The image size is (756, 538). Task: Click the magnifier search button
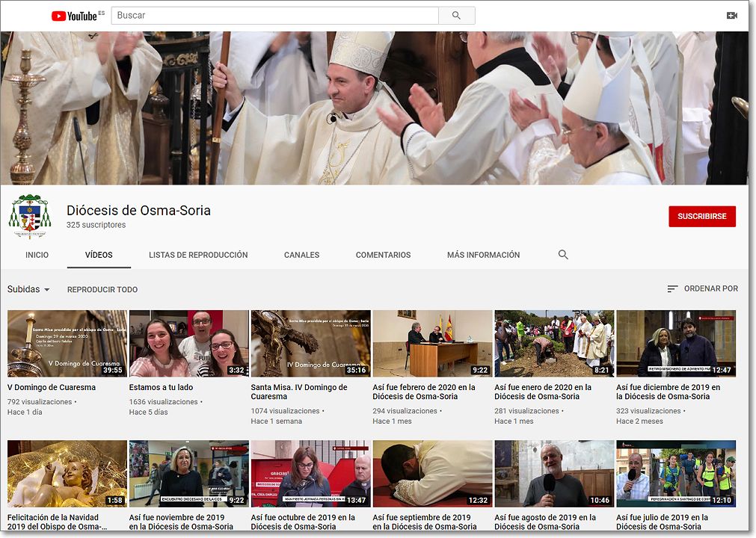pyautogui.click(x=456, y=16)
